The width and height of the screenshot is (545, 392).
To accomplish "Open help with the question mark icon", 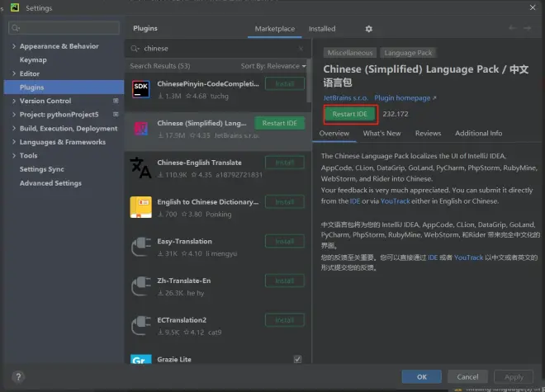I will 18,376.
